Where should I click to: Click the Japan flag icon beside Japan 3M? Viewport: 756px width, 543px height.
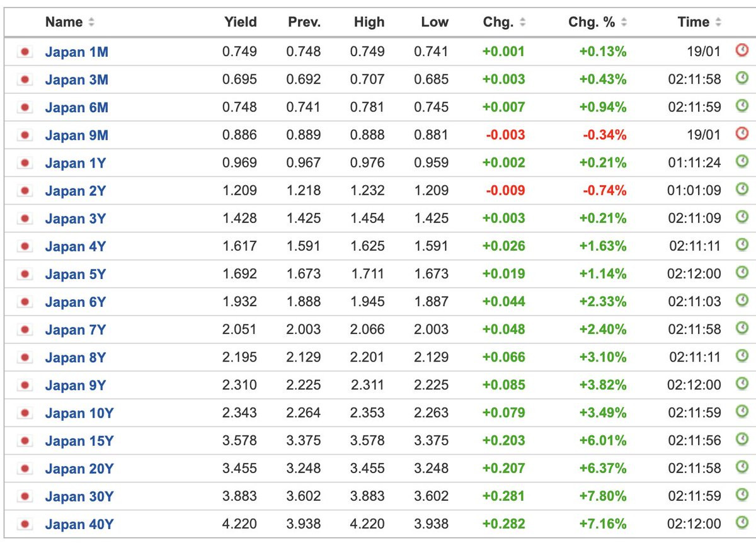[x=25, y=79]
